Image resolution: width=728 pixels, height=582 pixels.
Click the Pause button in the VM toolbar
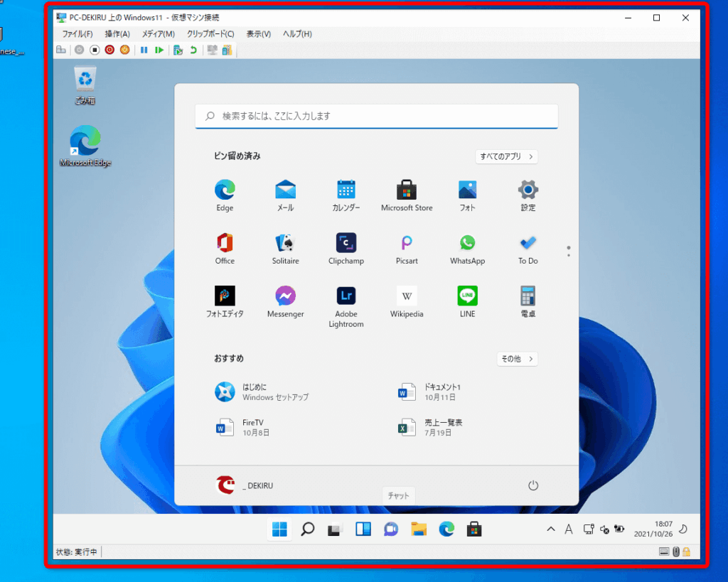[144, 50]
